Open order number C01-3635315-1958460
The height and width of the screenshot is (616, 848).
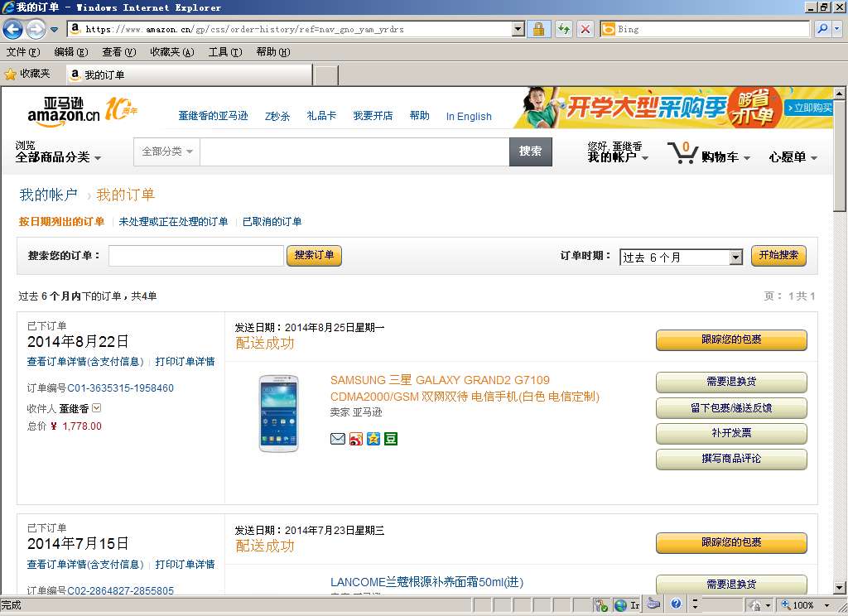coord(121,388)
